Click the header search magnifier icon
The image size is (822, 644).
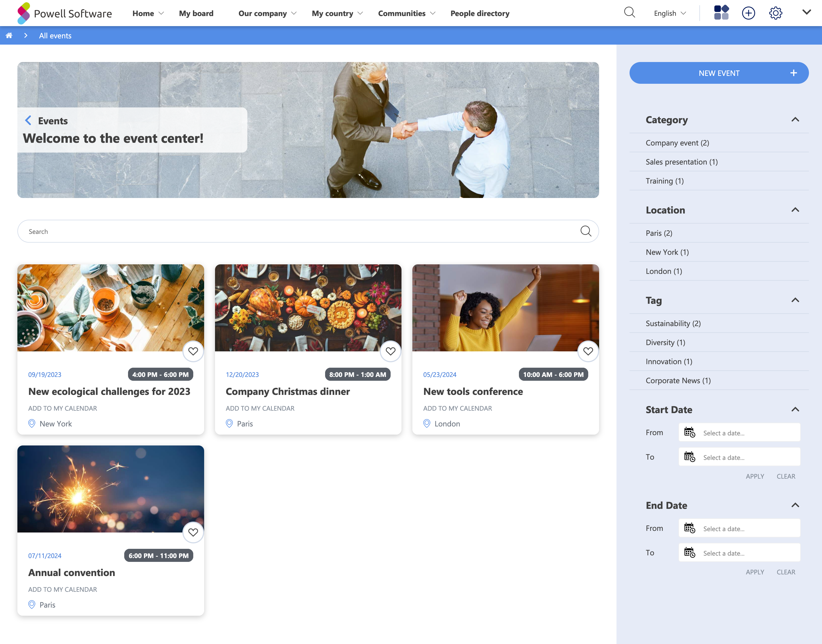(629, 13)
